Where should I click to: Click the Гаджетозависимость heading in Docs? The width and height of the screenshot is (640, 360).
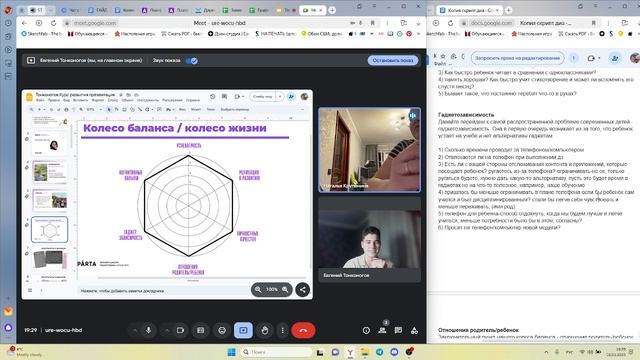466,115
